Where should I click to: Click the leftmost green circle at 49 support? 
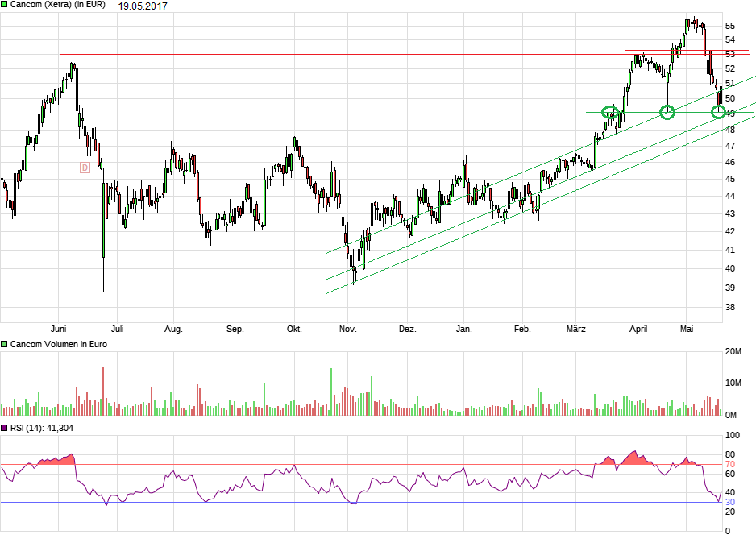(610, 113)
